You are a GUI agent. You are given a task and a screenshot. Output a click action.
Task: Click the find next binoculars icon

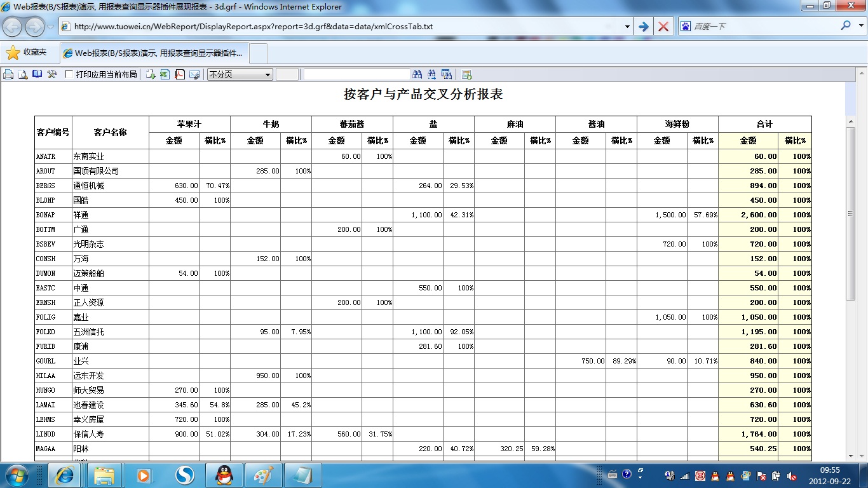(432, 74)
